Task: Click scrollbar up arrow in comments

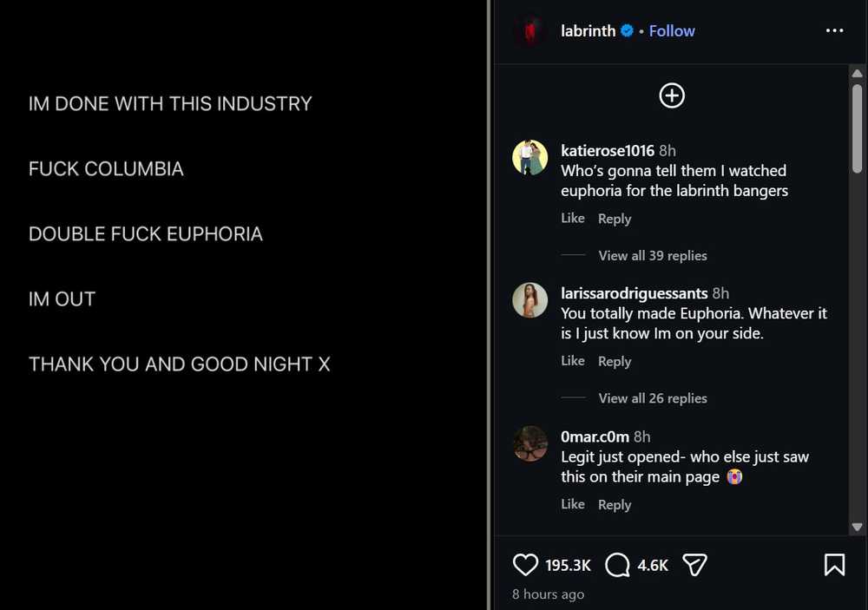Action: [x=858, y=75]
